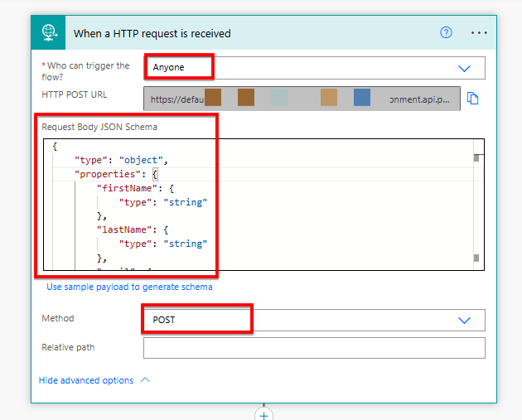This screenshot has width=522, height=420.
Task: Click the lower scrollbar marker in schema editor
Action: point(476,258)
